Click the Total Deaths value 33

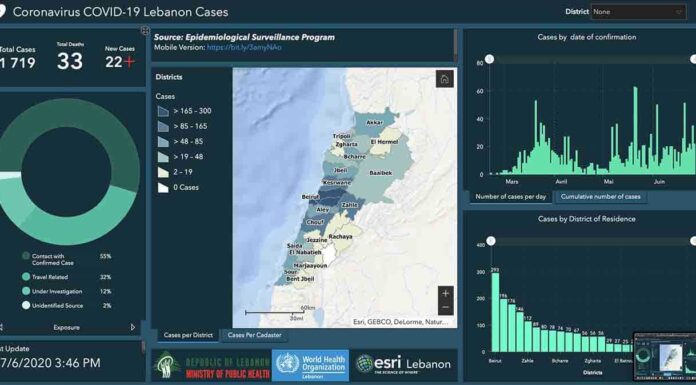(70, 61)
